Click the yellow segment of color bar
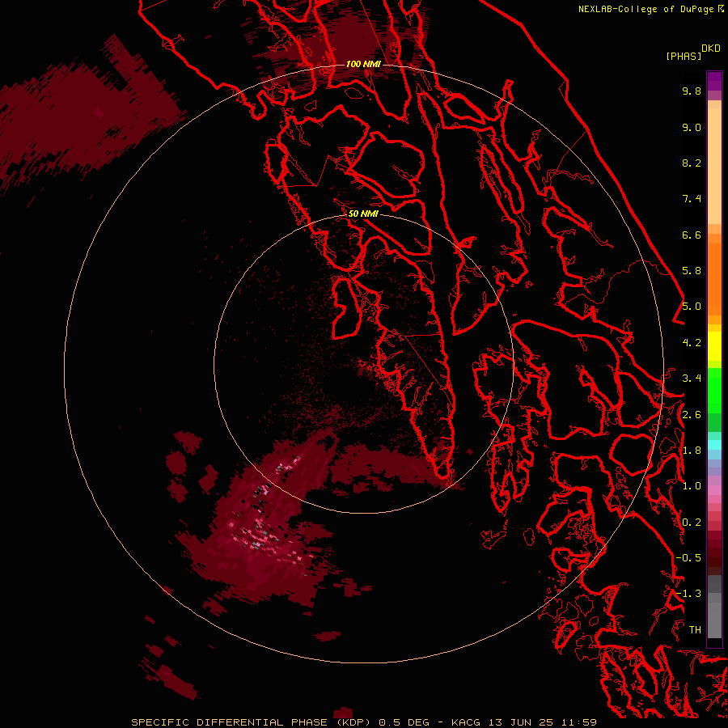The image size is (728, 728). click(x=714, y=346)
